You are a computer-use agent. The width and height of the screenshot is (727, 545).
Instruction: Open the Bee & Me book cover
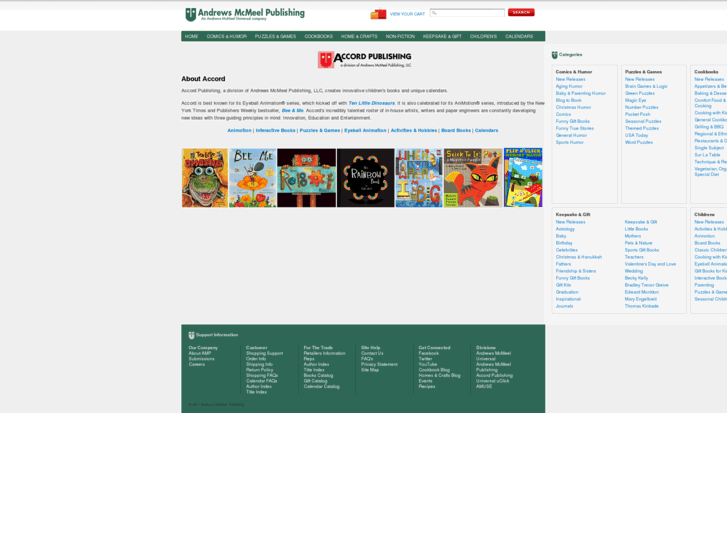(x=253, y=178)
